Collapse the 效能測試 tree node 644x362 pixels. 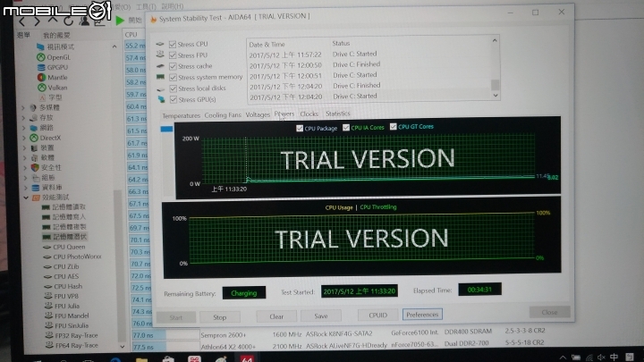(26, 198)
